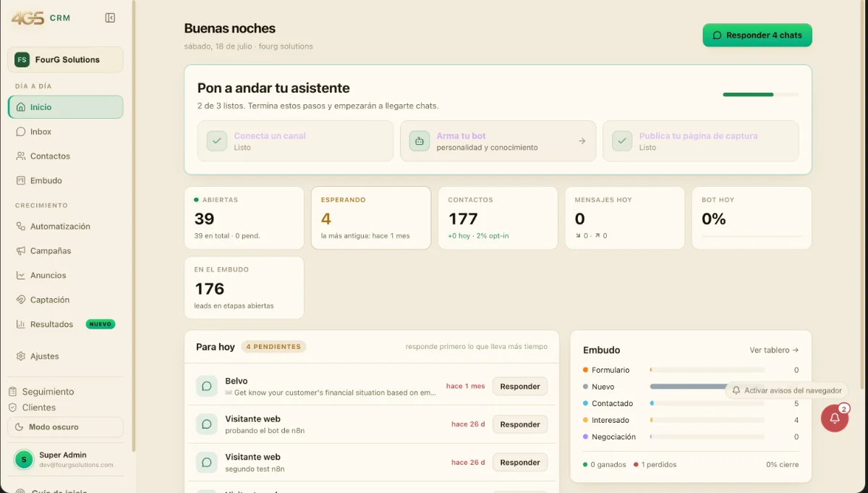Open the Bot hoy 0% card
Image resolution: width=868 pixels, height=493 pixels.
coord(752,218)
